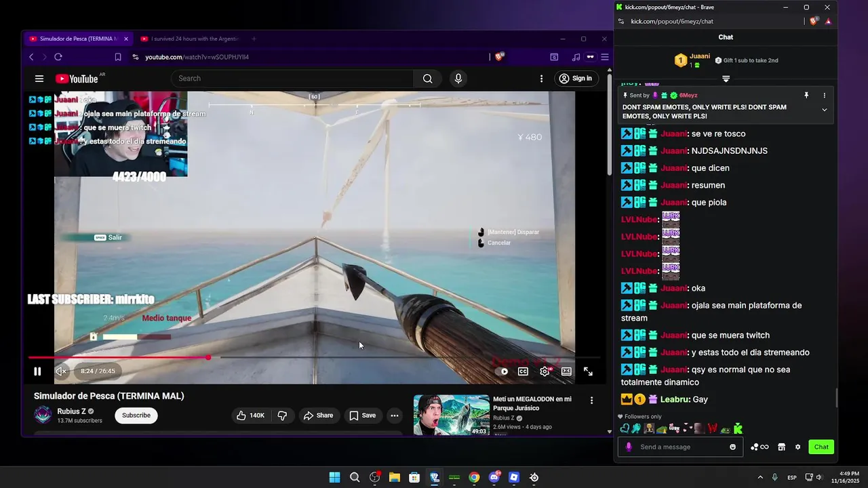Open the Windows Start menu
Screen dimensions: 868x488
[x=334, y=477]
